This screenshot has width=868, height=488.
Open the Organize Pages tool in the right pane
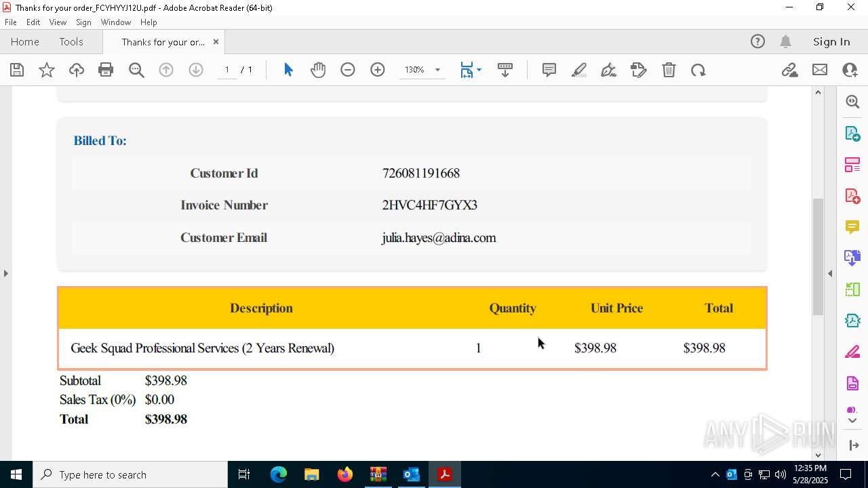852,164
